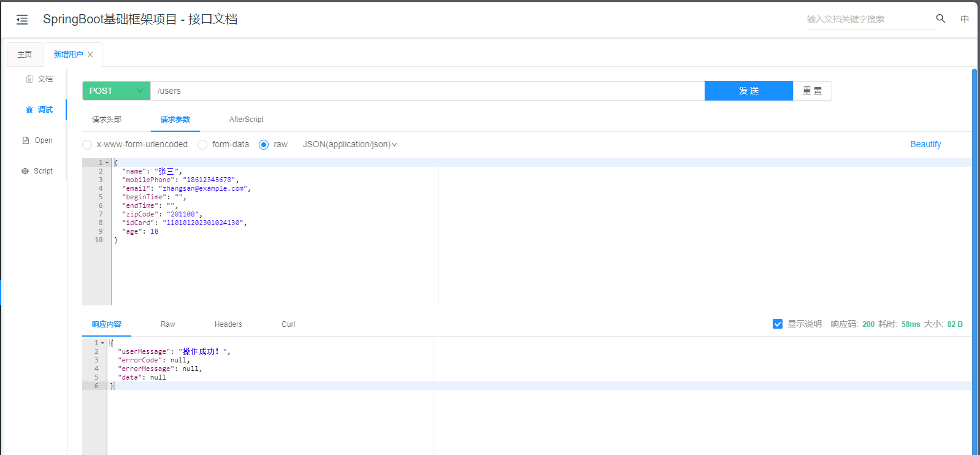
Task: Click the search magnifier icon
Action: (x=941, y=18)
